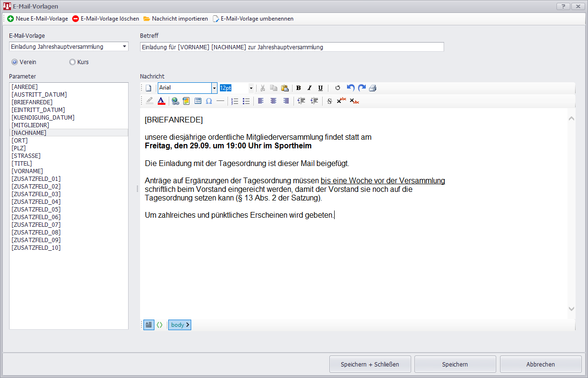Switch to the HTML source view
This screenshot has height=378, width=588.
point(160,325)
